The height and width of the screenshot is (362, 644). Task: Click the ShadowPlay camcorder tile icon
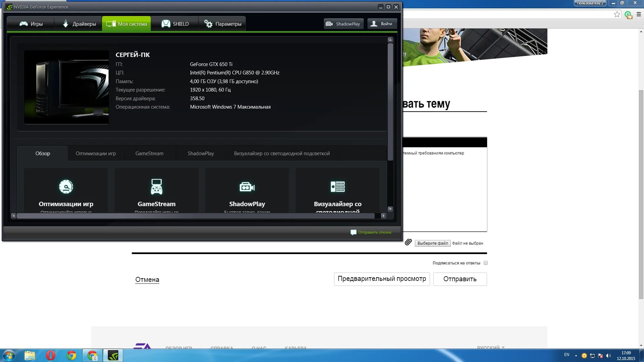[x=247, y=187]
